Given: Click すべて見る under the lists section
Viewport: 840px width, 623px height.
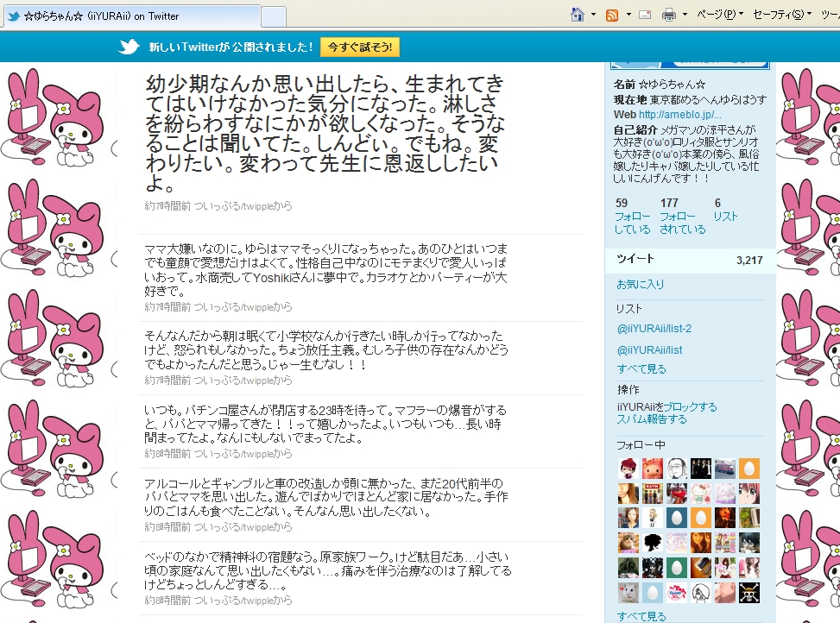Looking at the screenshot, I should (641, 368).
